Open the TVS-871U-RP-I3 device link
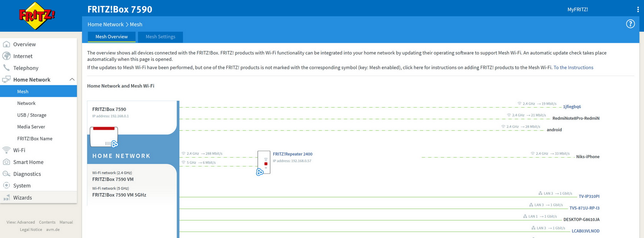This screenshot has height=238, width=644. tap(585, 208)
